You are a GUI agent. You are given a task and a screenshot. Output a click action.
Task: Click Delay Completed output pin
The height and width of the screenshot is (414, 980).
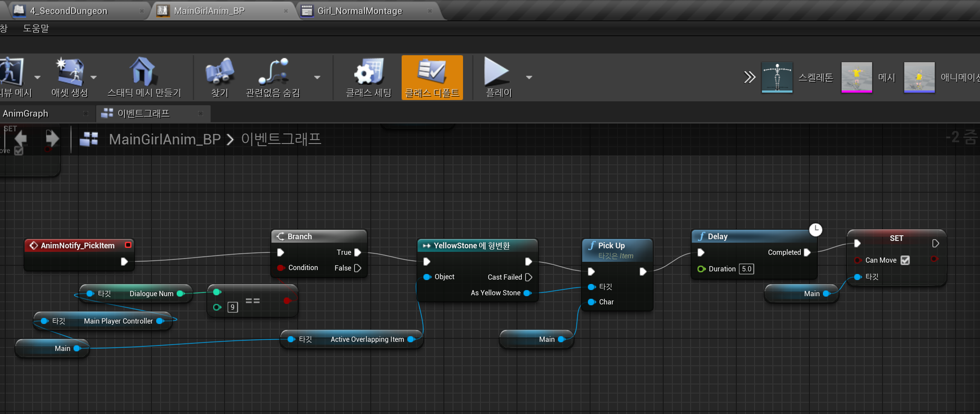click(x=807, y=252)
